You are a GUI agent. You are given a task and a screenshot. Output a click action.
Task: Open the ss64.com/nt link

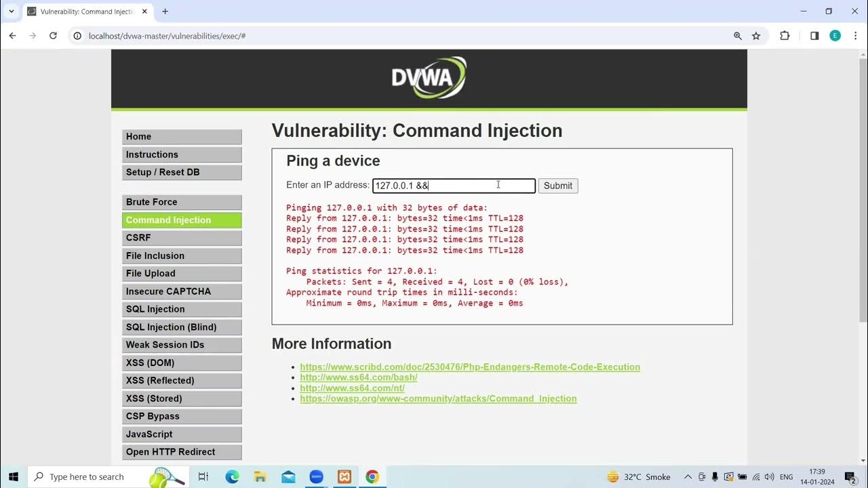[x=353, y=388]
